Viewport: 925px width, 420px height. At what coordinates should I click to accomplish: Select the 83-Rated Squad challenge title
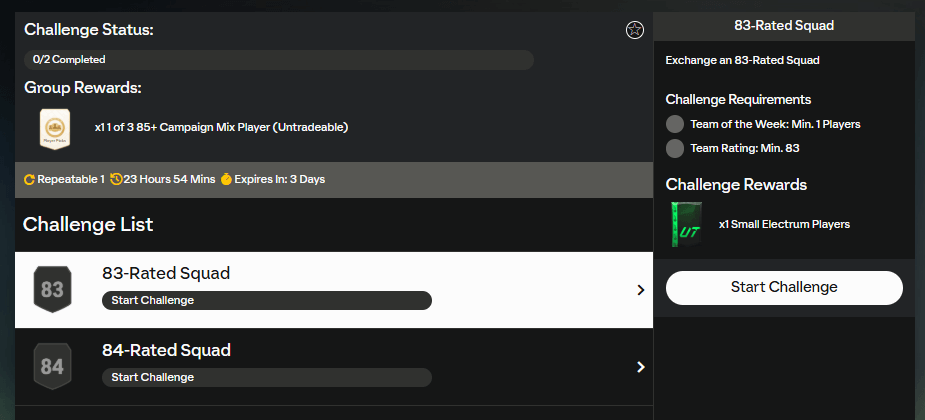point(166,273)
